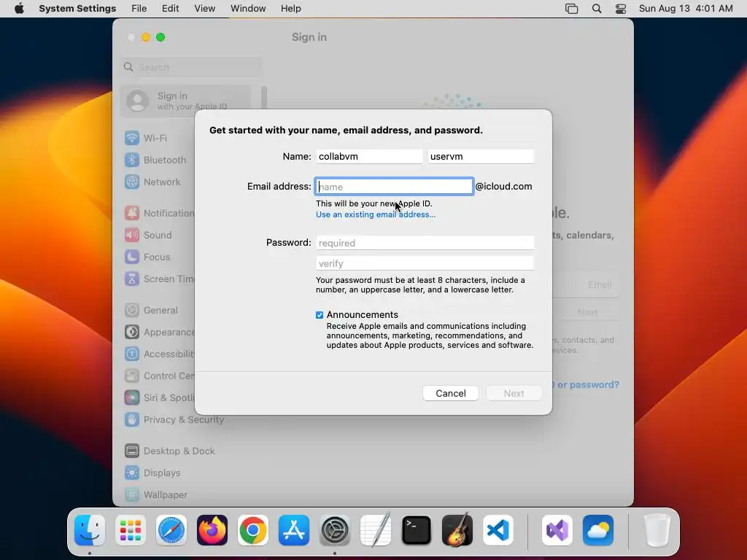Select Appearance icon in sidebar
The image size is (747, 560).
pos(132,332)
